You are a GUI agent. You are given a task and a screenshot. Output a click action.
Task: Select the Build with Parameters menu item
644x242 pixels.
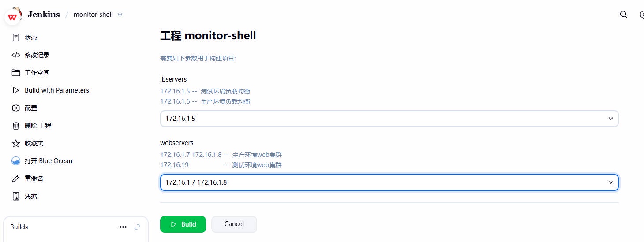[x=56, y=90]
